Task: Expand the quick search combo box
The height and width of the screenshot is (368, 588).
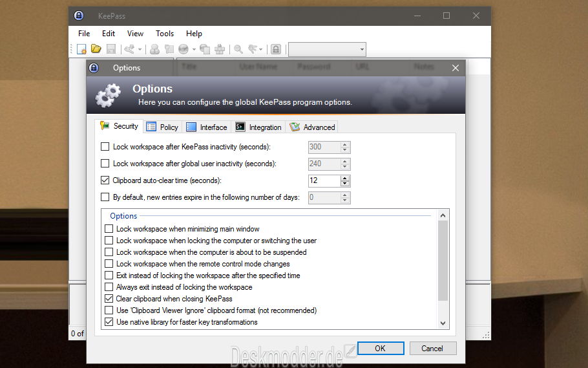Action: [361, 49]
